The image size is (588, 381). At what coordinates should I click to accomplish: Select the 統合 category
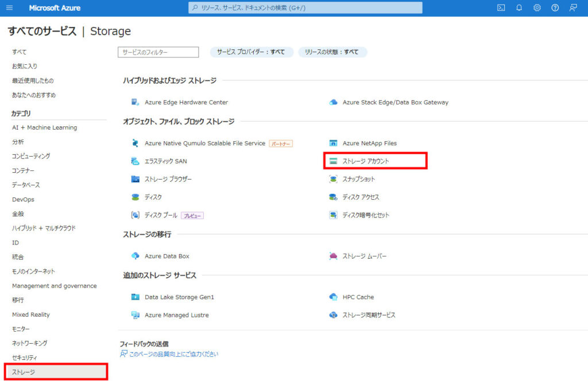point(18,257)
